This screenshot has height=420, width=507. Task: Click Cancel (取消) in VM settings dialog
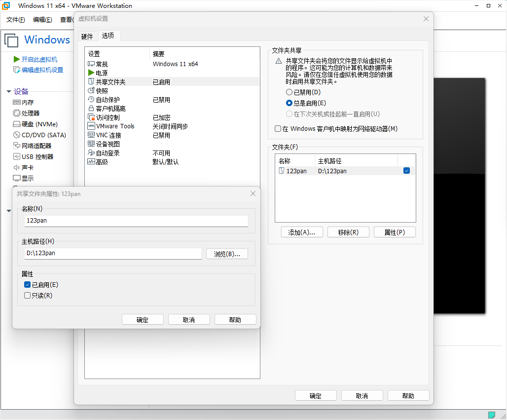pos(362,396)
